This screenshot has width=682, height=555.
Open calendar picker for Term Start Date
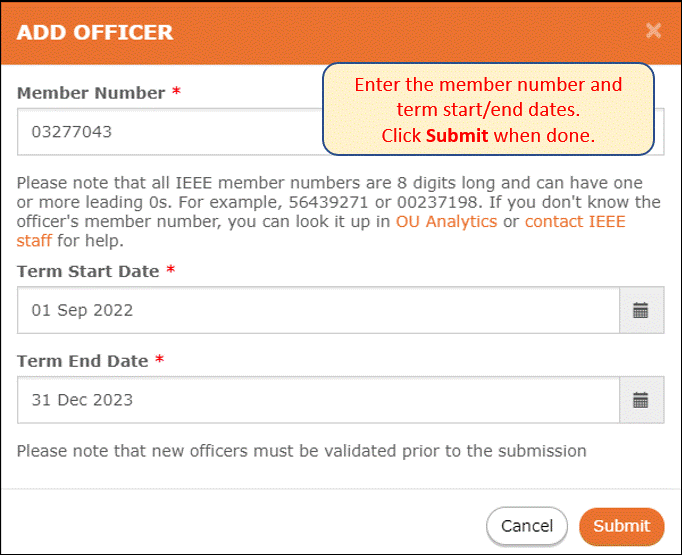(641, 310)
